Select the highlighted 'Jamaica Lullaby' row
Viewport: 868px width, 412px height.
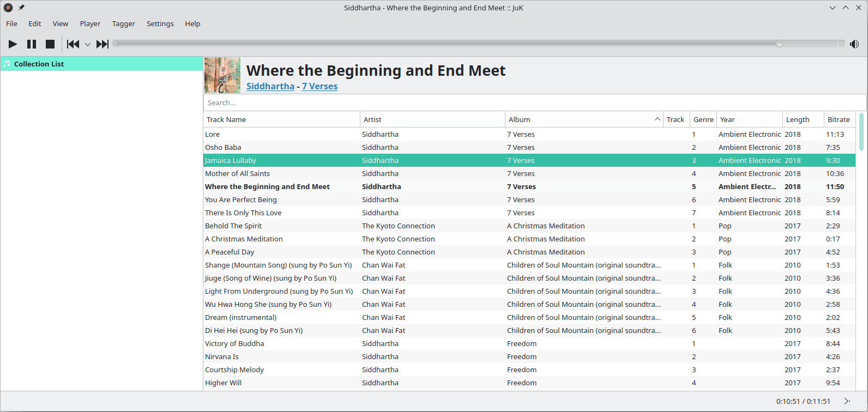coord(529,160)
